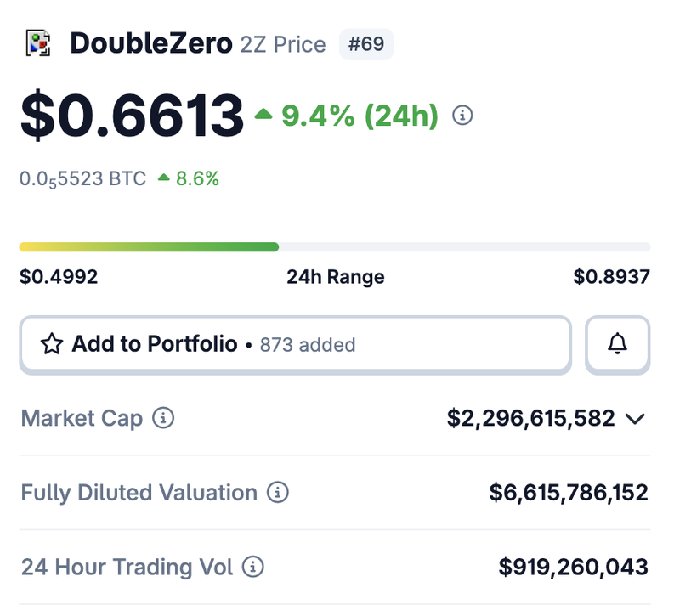Click the DoubleZero coin logo image
Image resolution: width=680 pixels, height=616 pixels.
37,43
